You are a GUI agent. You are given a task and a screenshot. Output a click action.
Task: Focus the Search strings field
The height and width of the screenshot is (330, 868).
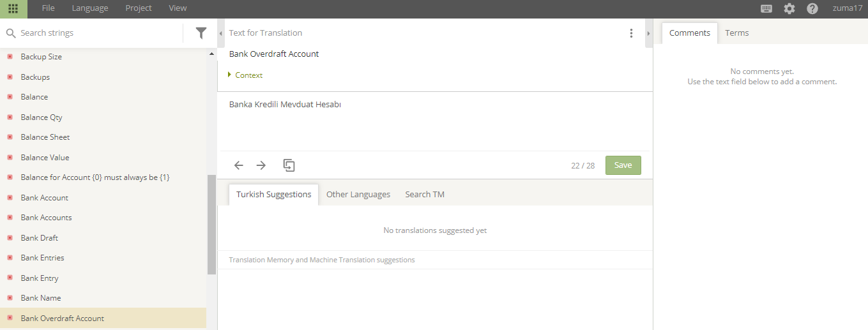[x=99, y=33]
